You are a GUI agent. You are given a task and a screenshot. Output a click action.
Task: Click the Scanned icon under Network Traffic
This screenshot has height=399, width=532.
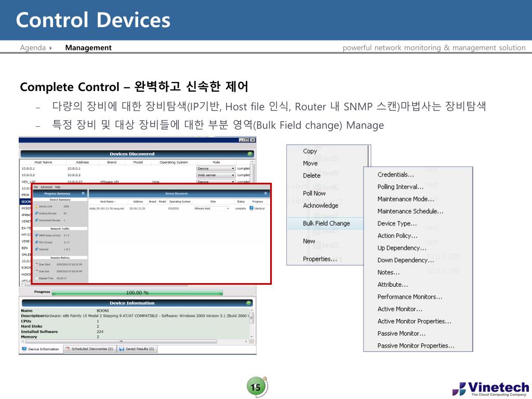(x=37, y=249)
